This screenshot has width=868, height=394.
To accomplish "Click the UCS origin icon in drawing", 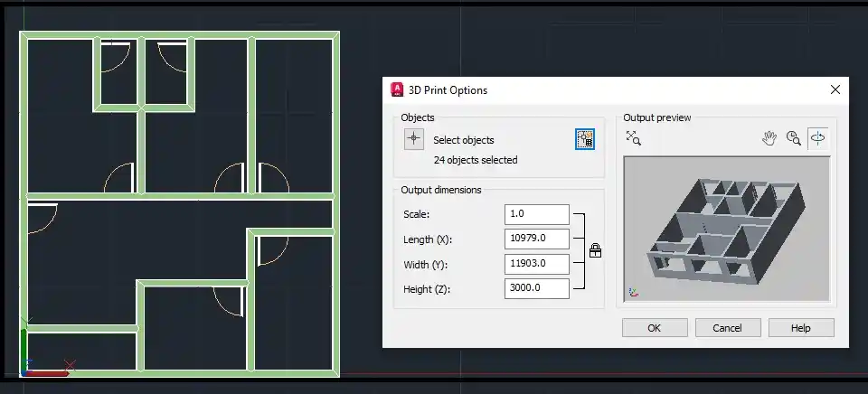I will tap(46, 349).
